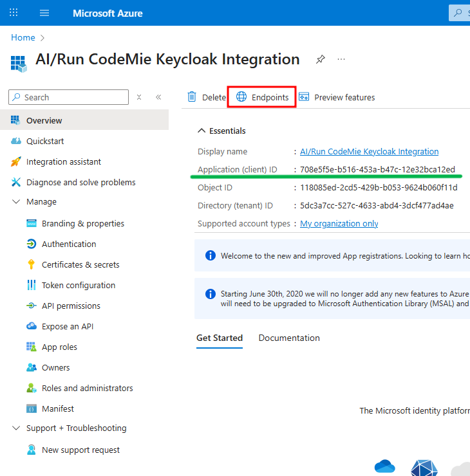Open Preview features
The image size is (470, 476).
[336, 97]
